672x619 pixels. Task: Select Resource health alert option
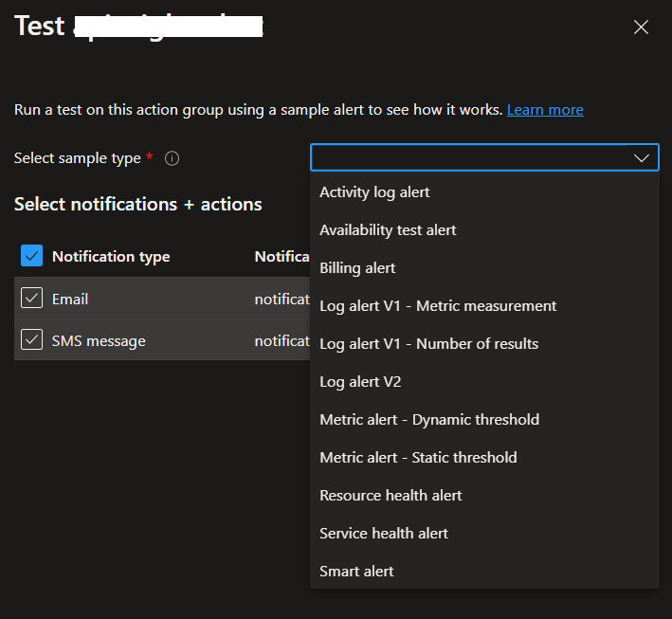[x=390, y=496]
